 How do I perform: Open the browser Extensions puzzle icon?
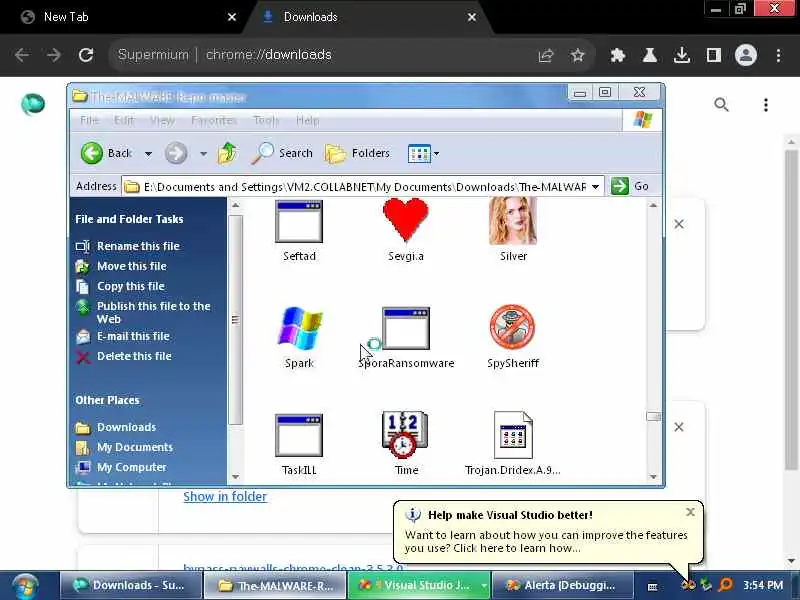(618, 55)
